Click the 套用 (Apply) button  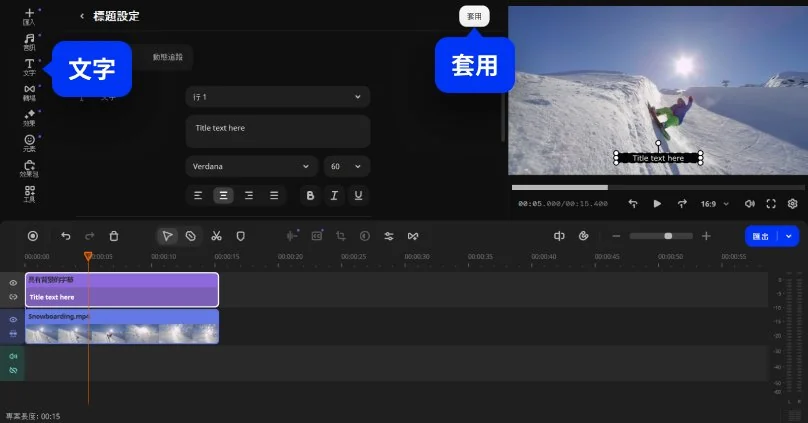(x=474, y=16)
